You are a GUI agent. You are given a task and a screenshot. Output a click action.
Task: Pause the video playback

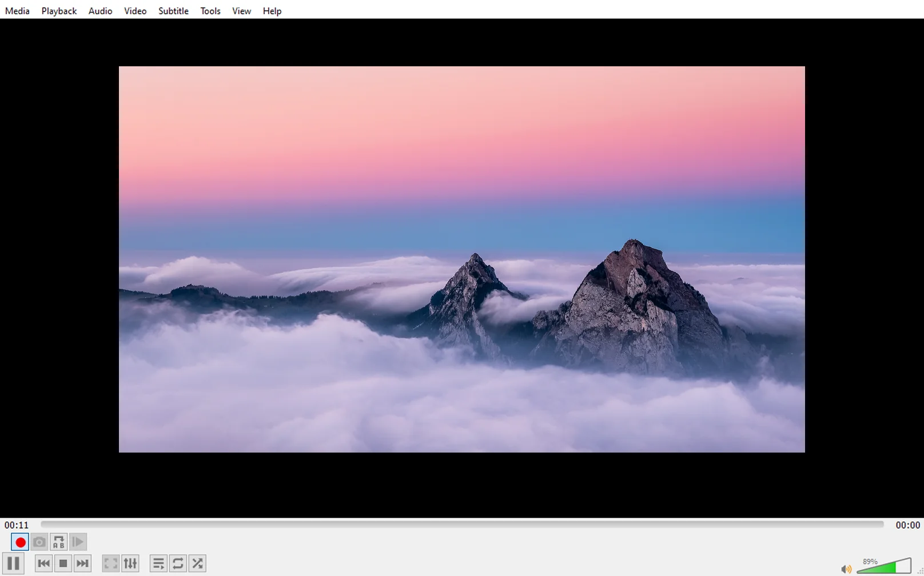(x=14, y=564)
